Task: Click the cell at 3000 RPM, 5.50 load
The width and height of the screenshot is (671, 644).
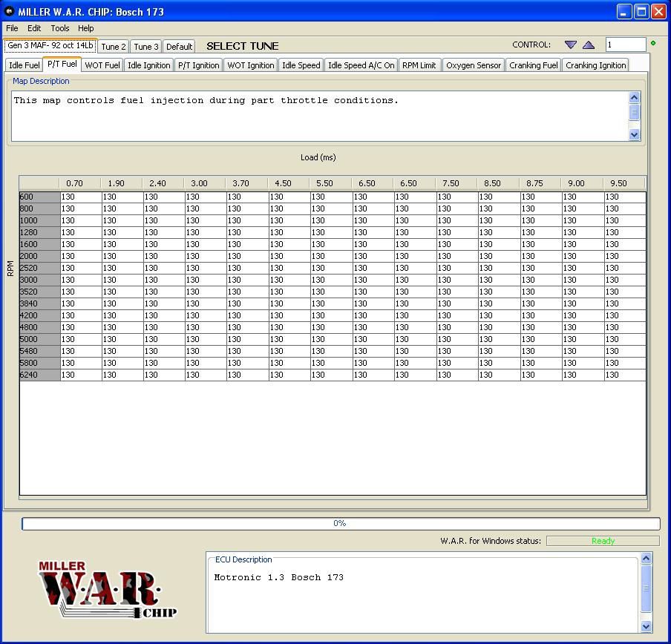Action: tap(331, 280)
